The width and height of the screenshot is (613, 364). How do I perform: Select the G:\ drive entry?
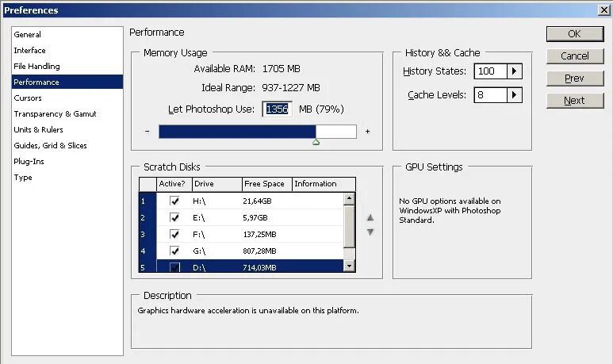[x=199, y=251]
